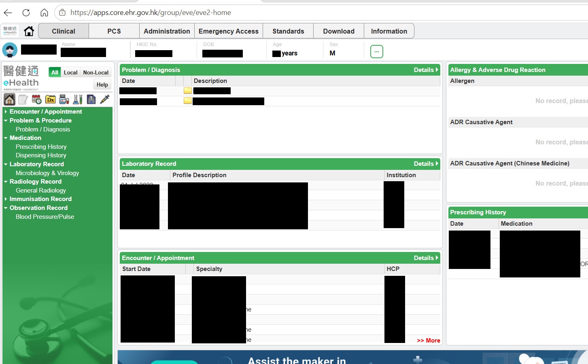This screenshot has height=364, width=588.
Task: Click the folder icon in the first diagnosis row
Action: coord(188,90)
